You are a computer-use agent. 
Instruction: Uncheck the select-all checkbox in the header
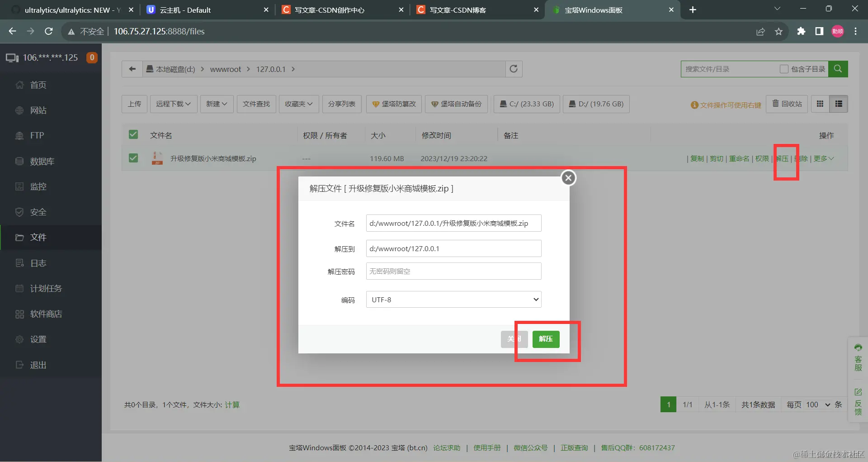[133, 134]
